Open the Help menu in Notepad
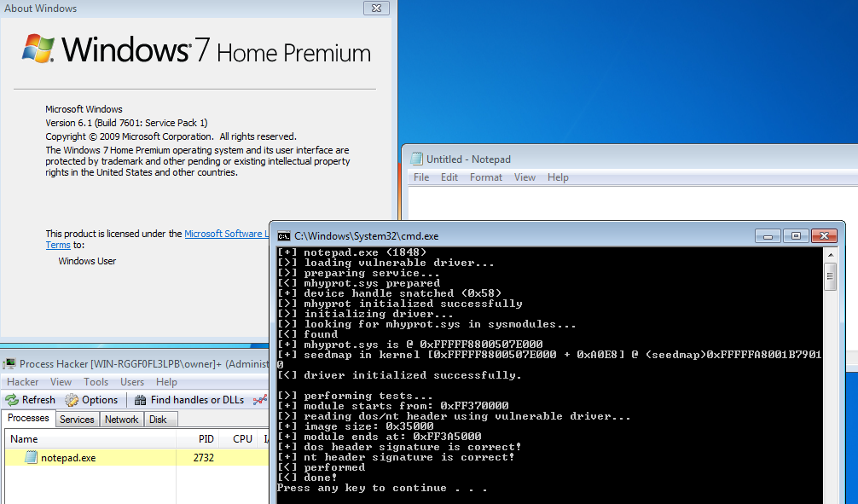Screen dimensions: 858x504 558,177
